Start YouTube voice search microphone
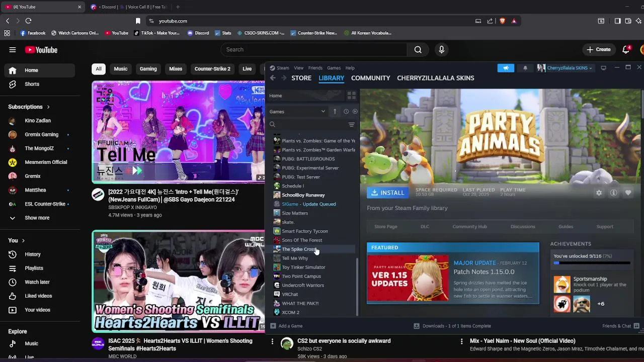644x362 pixels. [441, 49]
